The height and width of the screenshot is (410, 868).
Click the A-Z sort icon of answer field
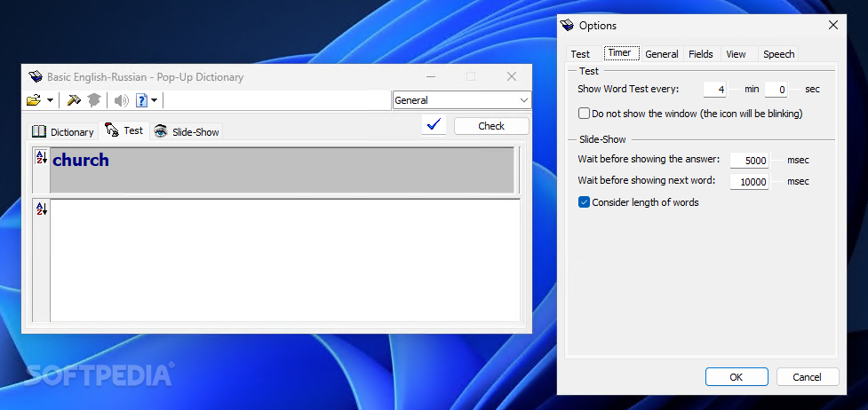(42, 209)
